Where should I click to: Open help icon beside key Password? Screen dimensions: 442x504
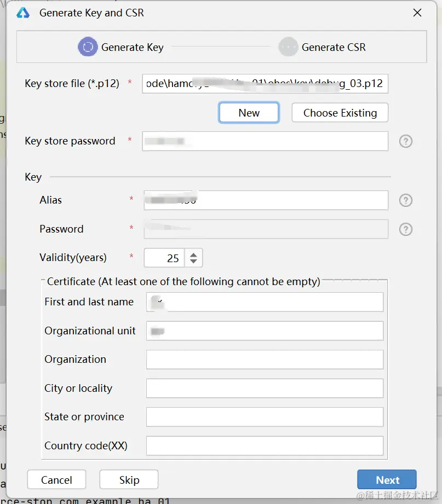pyautogui.click(x=405, y=229)
